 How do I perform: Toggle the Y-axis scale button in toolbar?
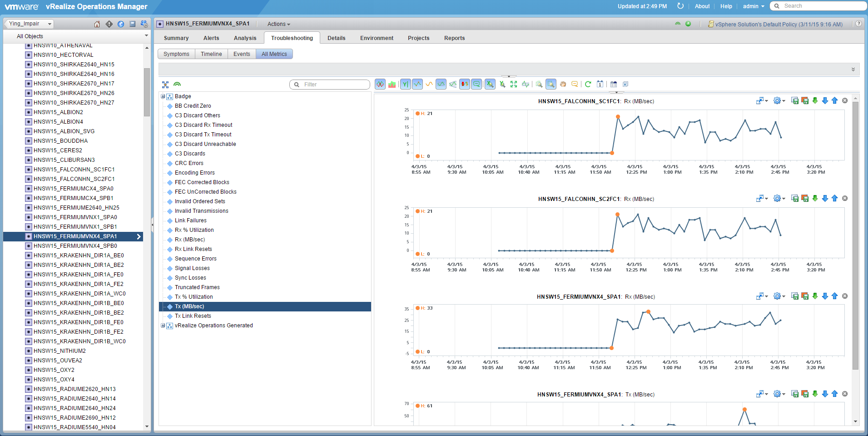(405, 84)
